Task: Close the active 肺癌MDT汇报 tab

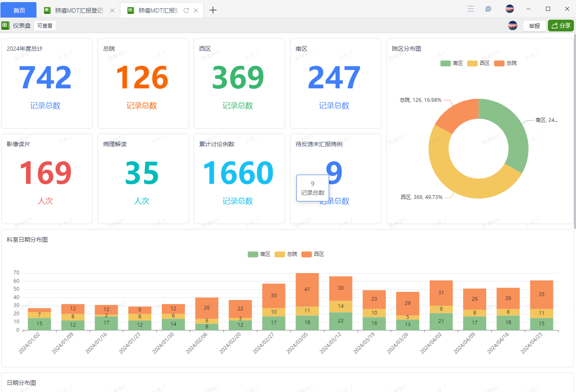Action: click(196, 10)
